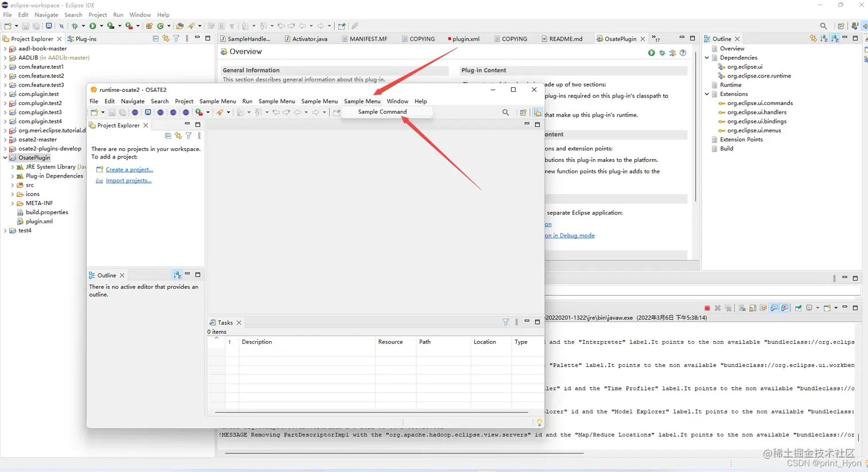The width and height of the screenshot is (868, 472).
Task: Open Window menu in OSATE2 window
Action: tap(397, 101)
